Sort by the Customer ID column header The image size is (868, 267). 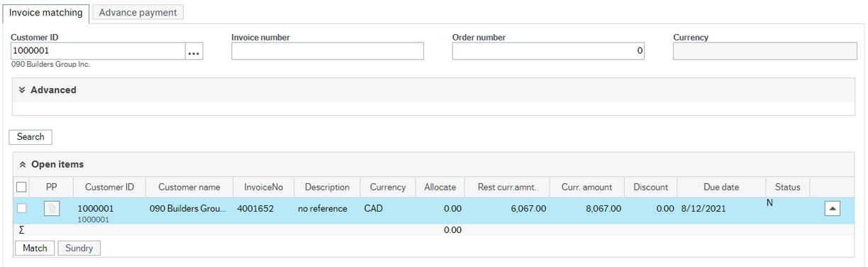pyautogui.click(x=109, y=187)
